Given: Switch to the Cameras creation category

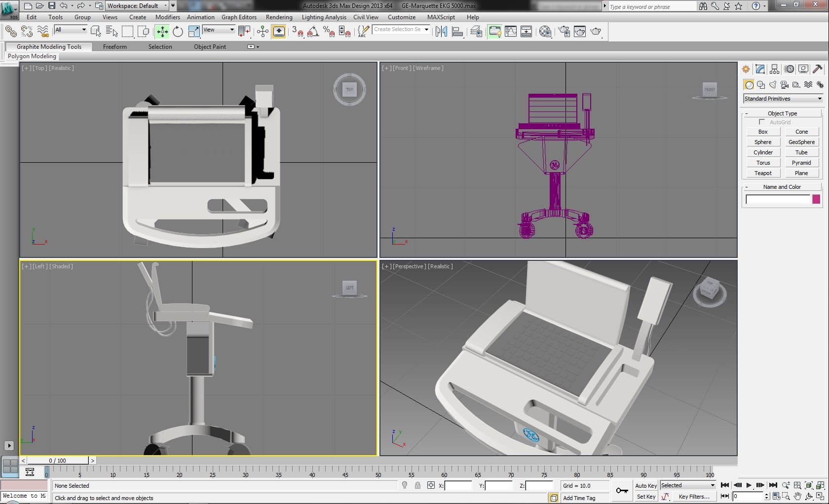Looking at the screenshot, I should pos(784,84).
